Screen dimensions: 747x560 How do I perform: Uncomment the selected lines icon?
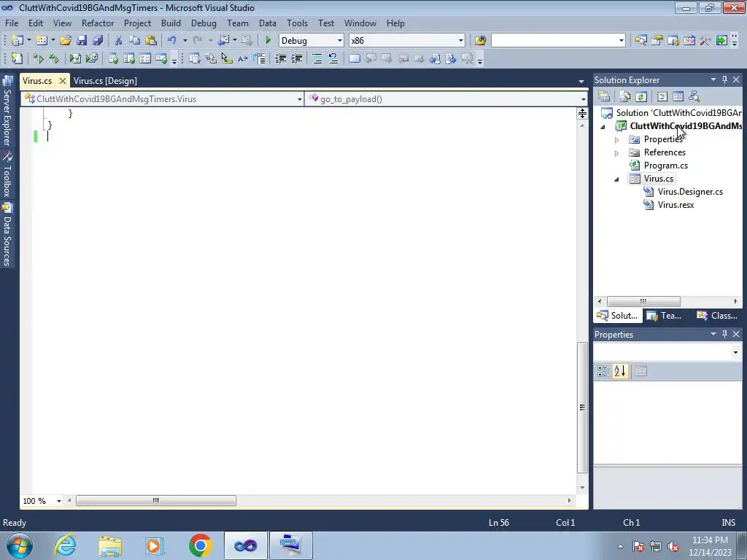click(333, 58)
